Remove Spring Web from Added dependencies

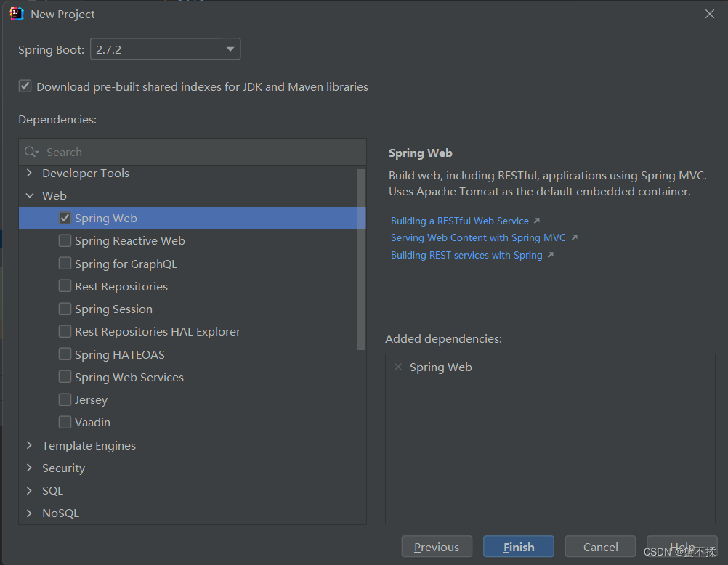[x=397, y=367]
